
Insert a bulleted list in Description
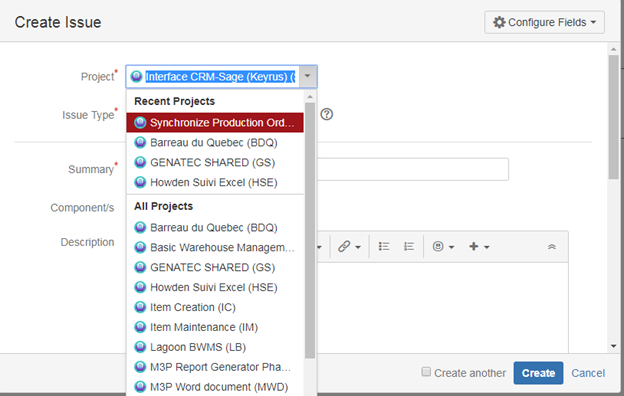coord(384,247)
